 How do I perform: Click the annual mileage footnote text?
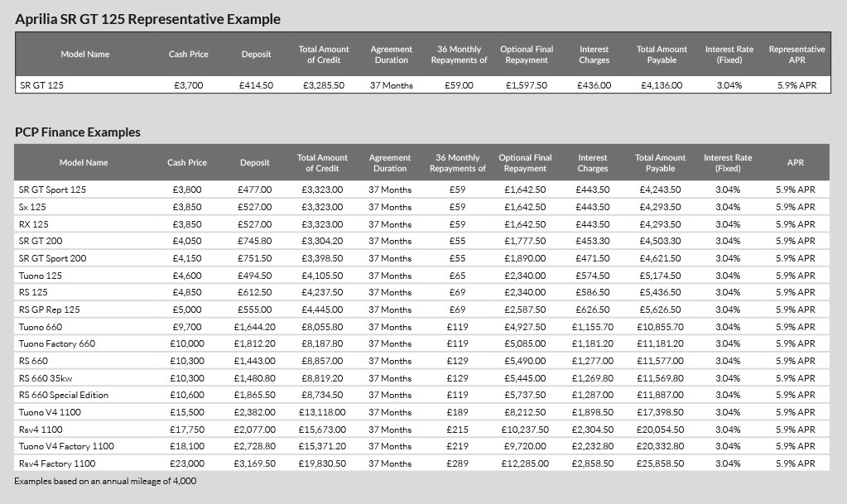pos(105,481)
